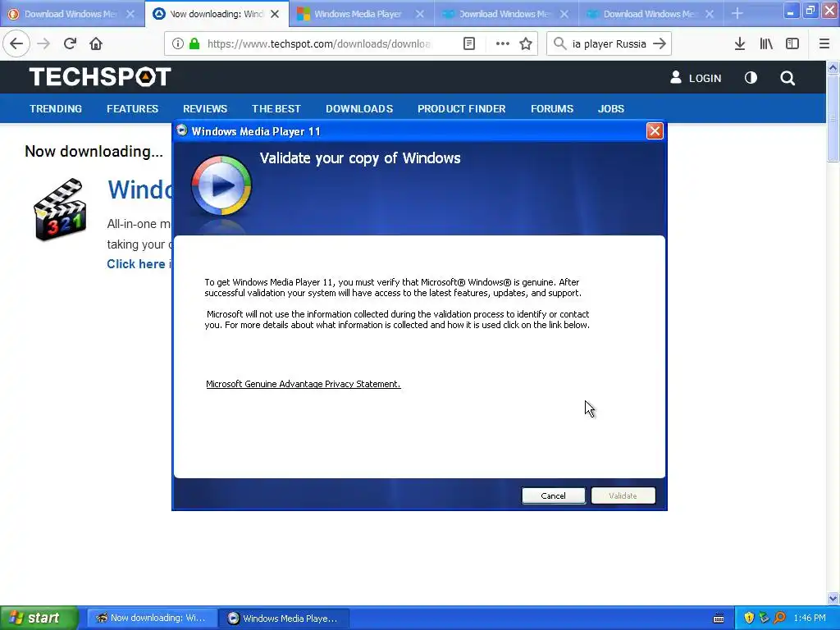Open the REVIEWS section on TechSpot
Image resolution: width=840 pixels, height=630 pixels.
click(205, 109)
